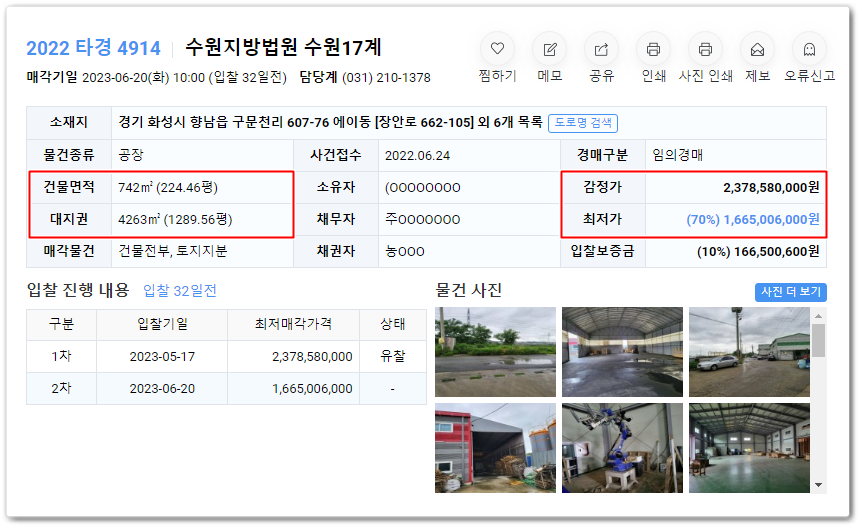The image size is (862, 529).
Task: Click the 매각물건 value 건물전부, 토지지분
Action: [x=173, y=251]
